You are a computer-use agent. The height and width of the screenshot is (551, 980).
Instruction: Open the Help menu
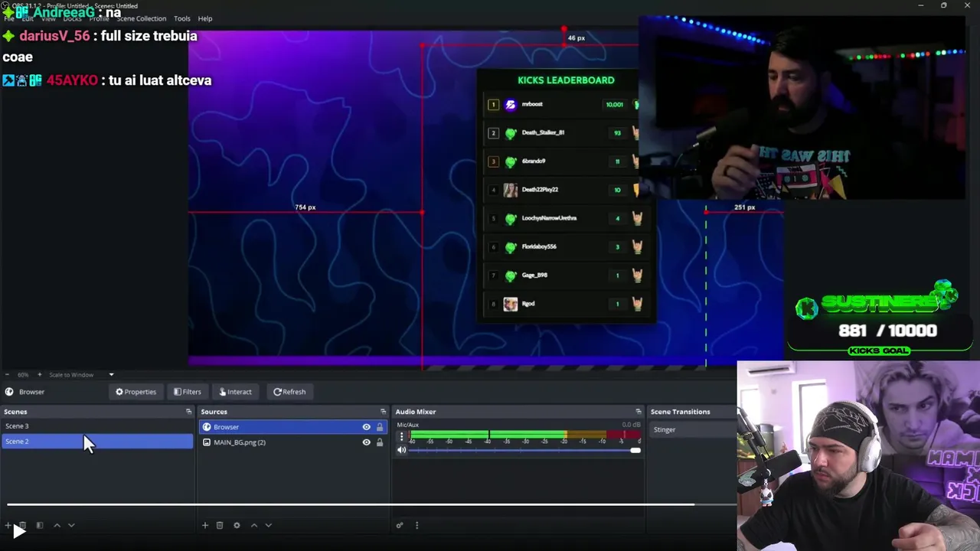[205, 18]
